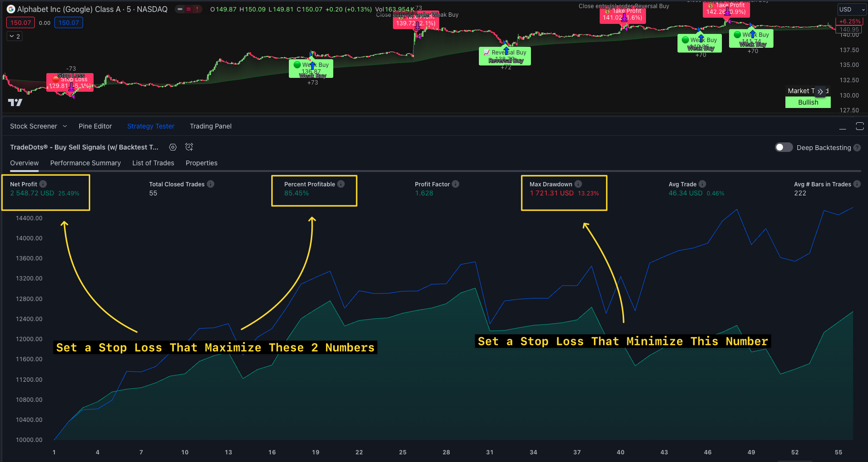Click the Take Profit 142.26 chart label
The height and width of the screenshot is (462, 868).
pos(726,9)
